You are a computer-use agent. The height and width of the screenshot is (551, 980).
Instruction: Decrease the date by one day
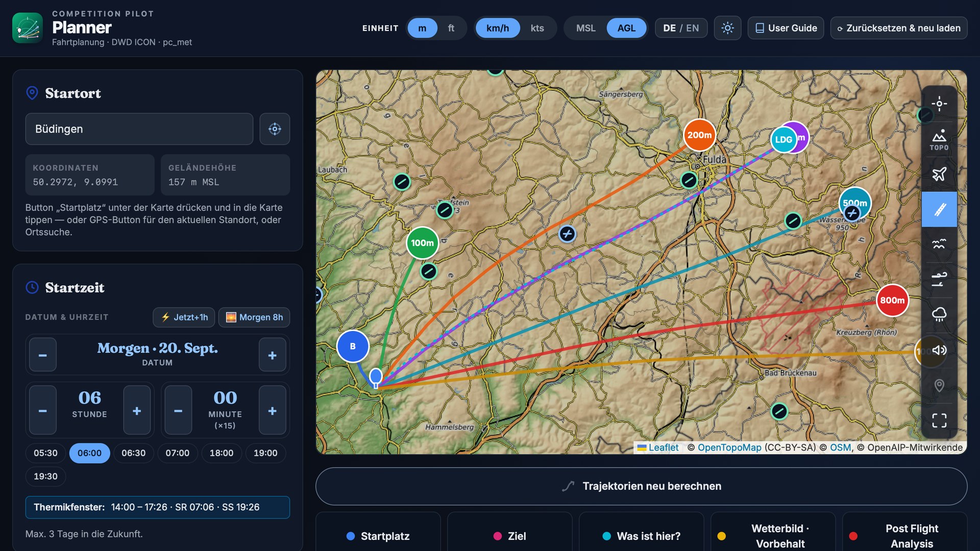(x=43, y=355)
